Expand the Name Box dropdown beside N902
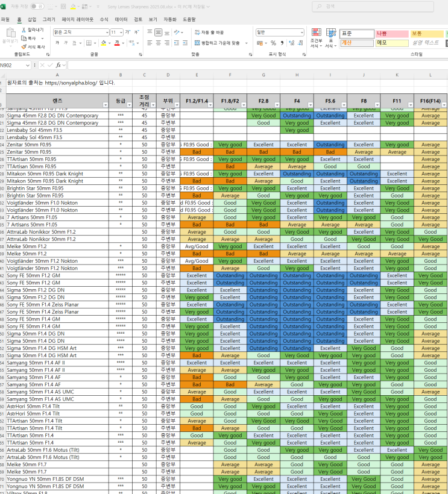This screenshot has height=494, width=448. (27, 65)
